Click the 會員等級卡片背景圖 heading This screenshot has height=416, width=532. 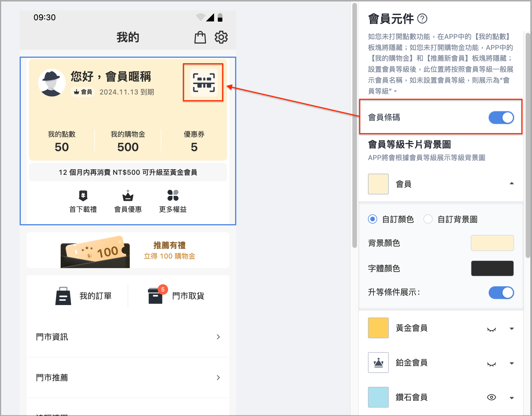[410, 144]
